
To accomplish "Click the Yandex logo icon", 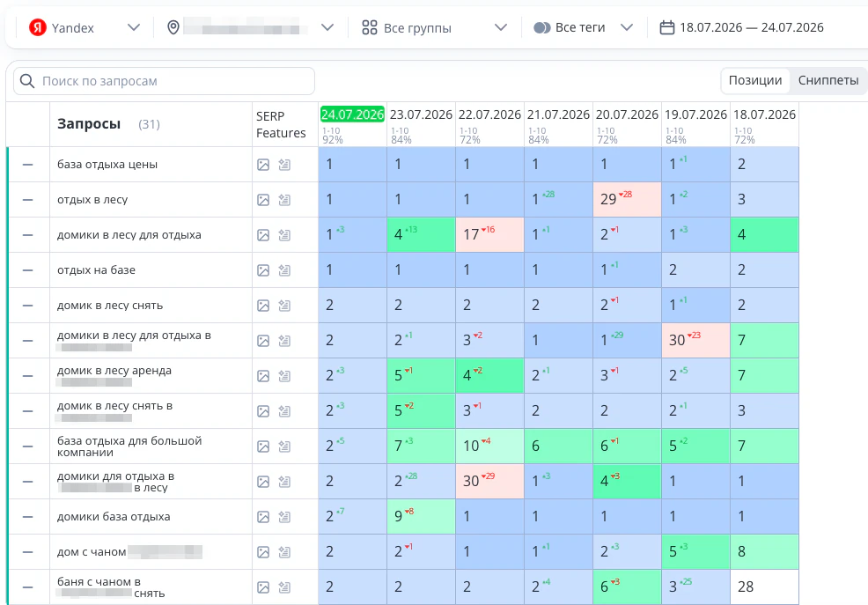I will click(38, 27).
